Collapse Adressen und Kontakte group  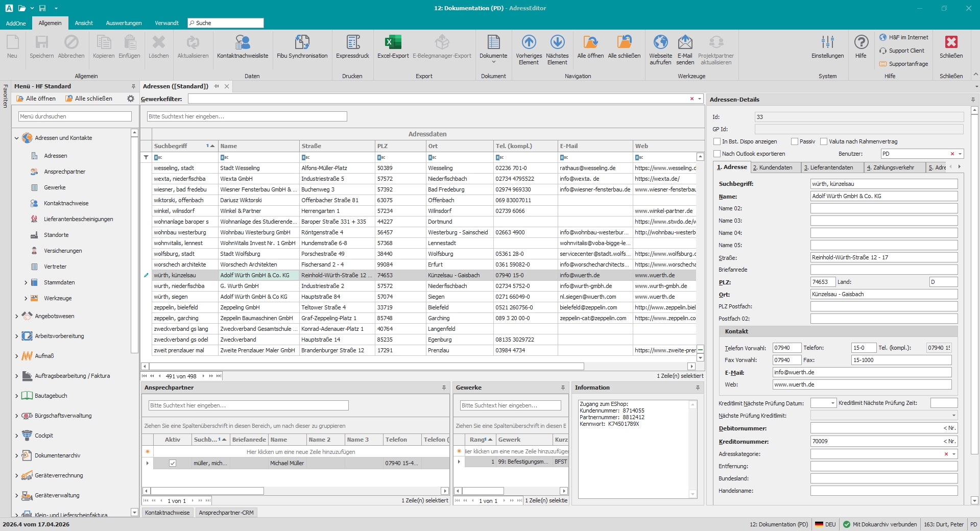pos(16,138)
